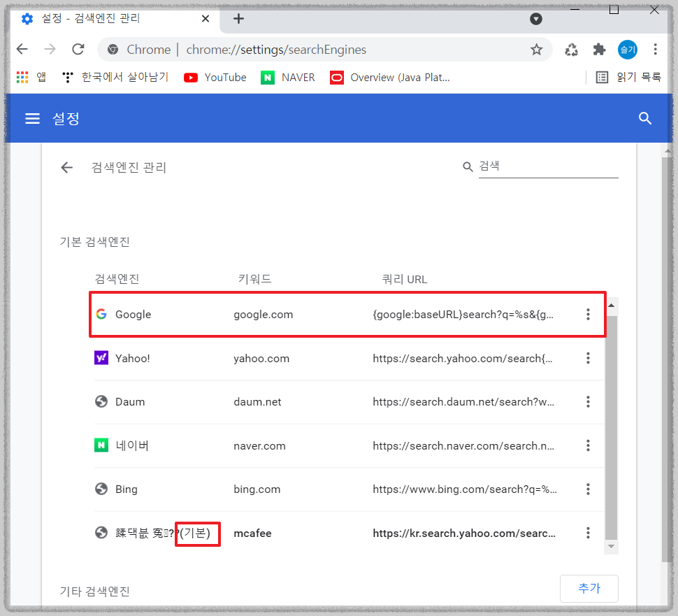678x616 pixels.
Task: Click the address bar URL
Action: click(276, 50)
